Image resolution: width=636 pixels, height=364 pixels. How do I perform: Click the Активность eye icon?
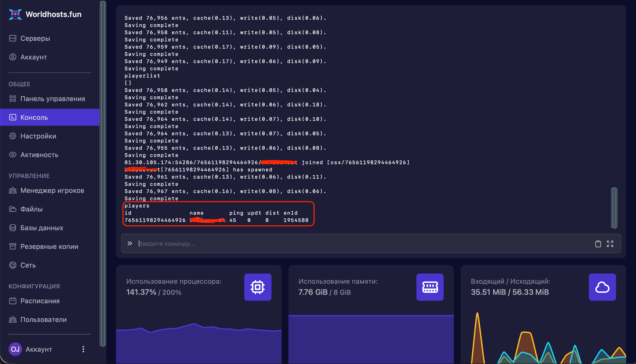pyautogui.click(x=13, y=155)
